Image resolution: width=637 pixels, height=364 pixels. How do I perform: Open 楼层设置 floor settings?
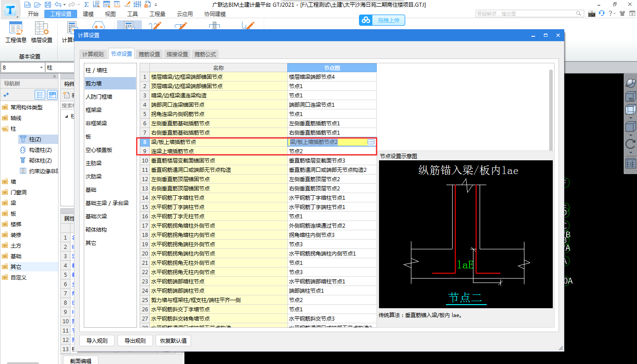pos(42,33)
